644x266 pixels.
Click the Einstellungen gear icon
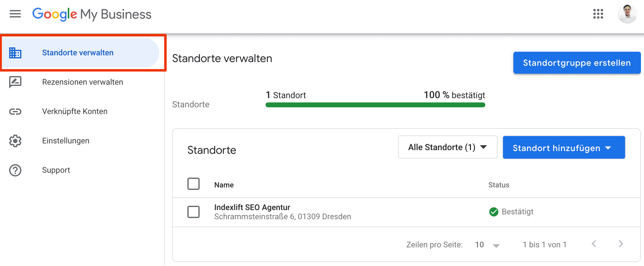point(15,141)
